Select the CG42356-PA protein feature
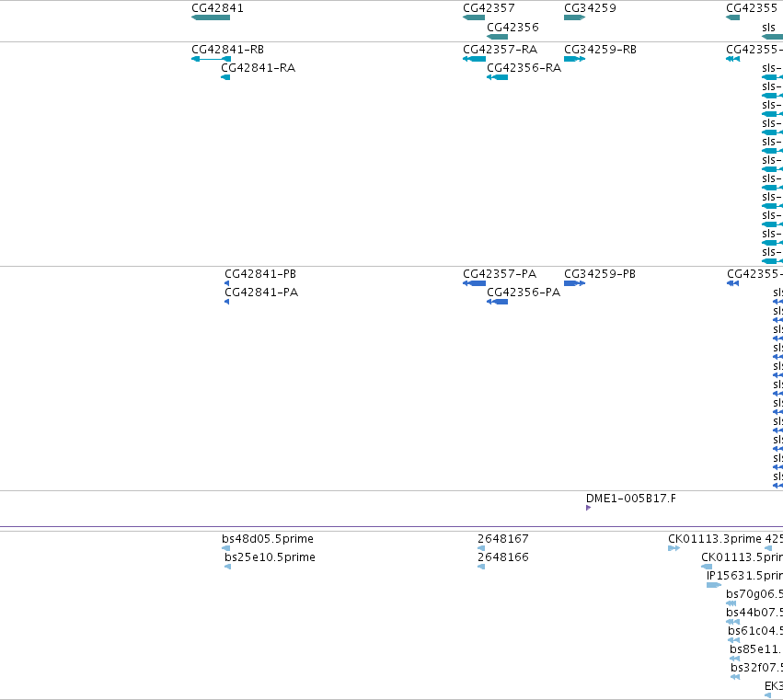This screenshot has width=783, height=700. 498,302
